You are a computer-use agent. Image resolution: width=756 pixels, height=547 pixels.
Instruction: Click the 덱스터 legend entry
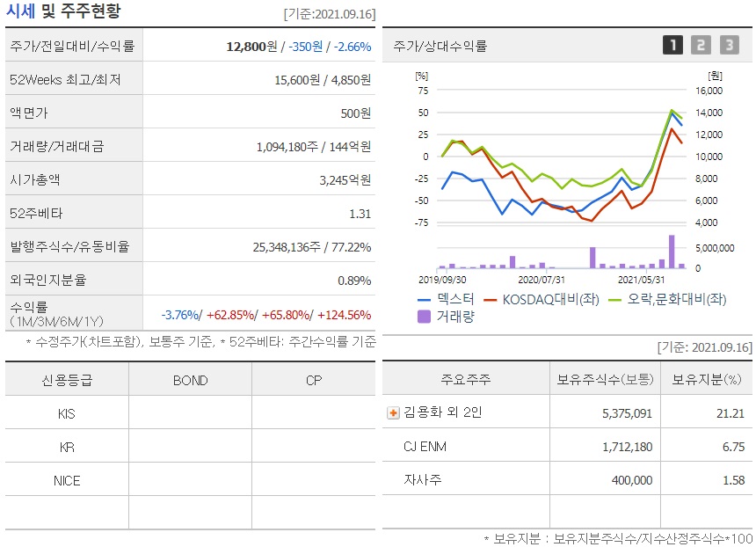[x=446, y=299]
